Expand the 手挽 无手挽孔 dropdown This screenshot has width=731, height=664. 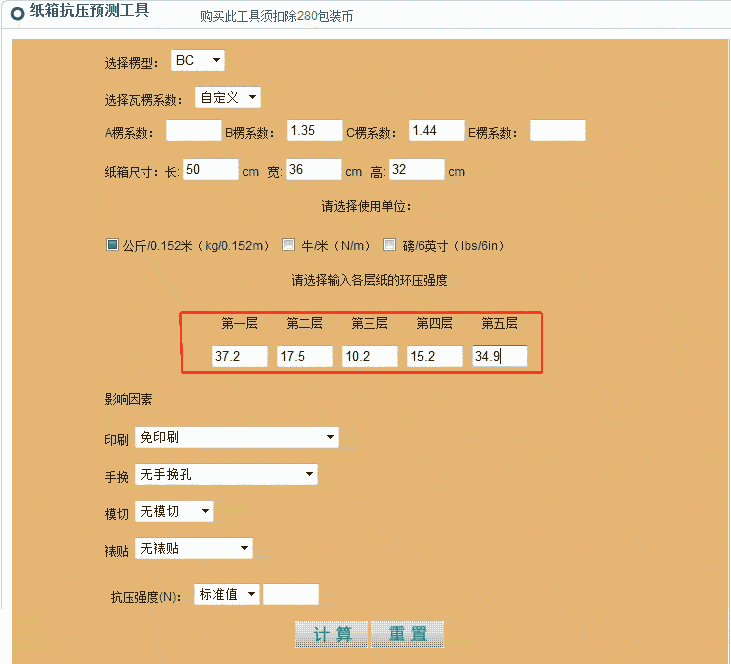225,474
